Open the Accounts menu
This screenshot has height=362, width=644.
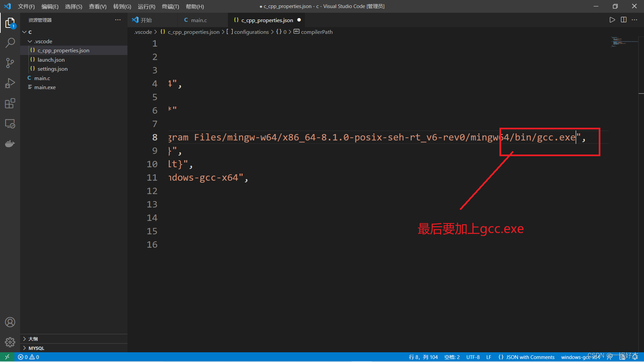(10, 322)
